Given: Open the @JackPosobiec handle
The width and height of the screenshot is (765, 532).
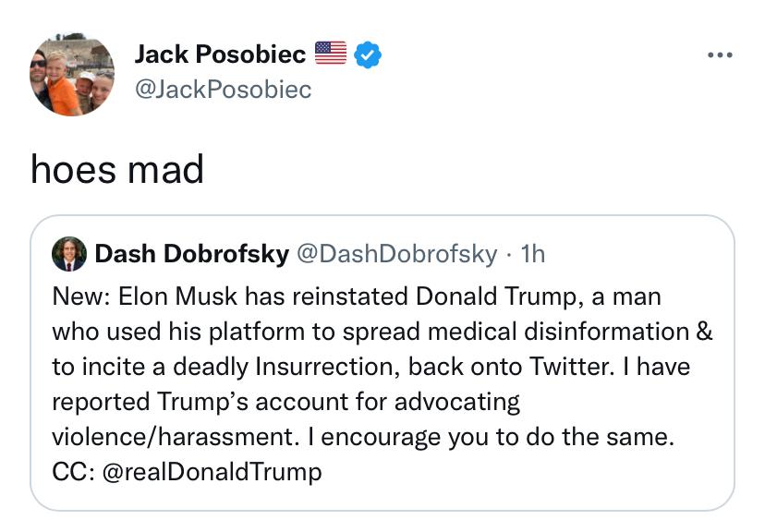Looking at the screenshot, I should (223, 90).
